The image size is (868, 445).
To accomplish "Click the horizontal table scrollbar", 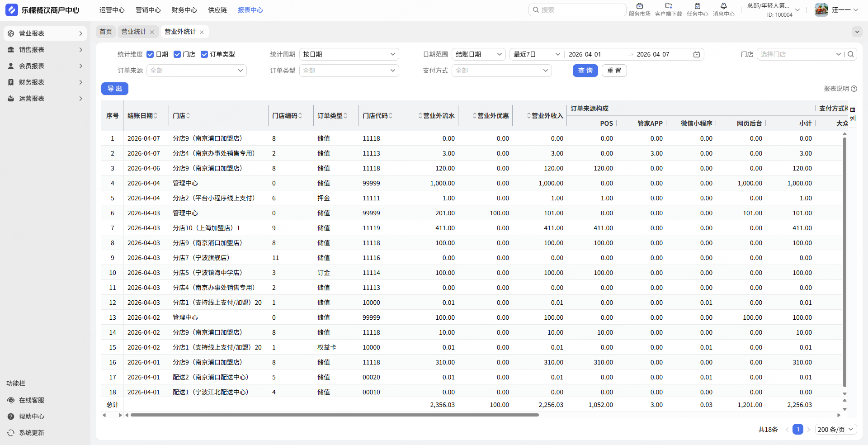I will tap(335, 415).
